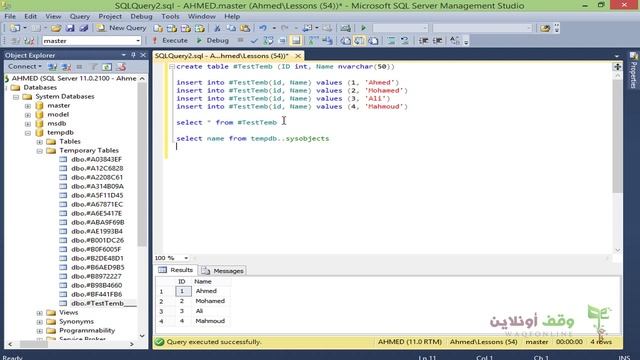
Task: Click the Comment Out Selected Lines icon
Action: [x=391, y=41]
